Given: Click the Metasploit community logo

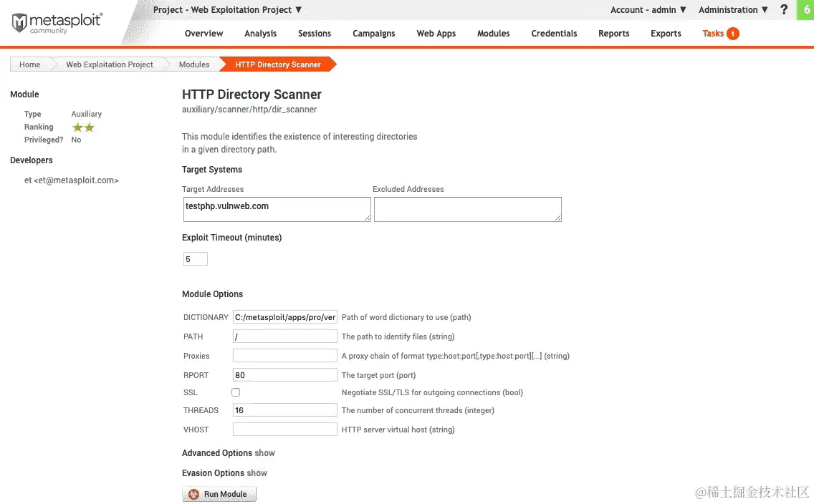Looking at the screenshot, I should coord(57,24).
